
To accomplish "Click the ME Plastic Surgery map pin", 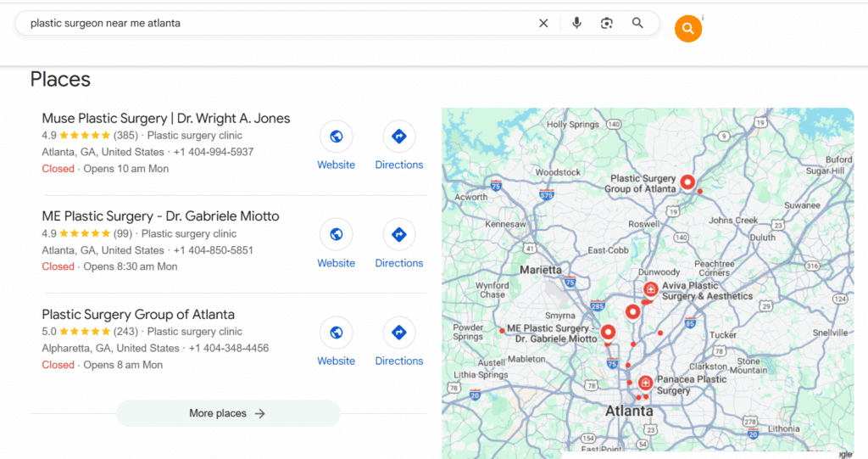I will tap(608, 333).
